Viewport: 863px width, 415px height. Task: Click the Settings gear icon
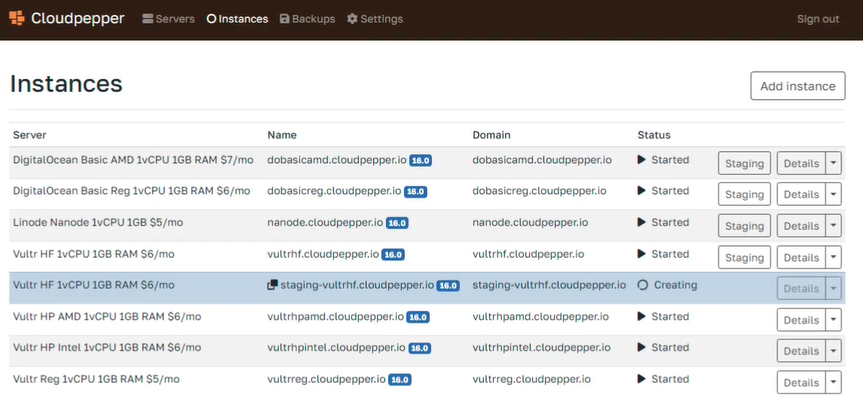pos(352,19)
